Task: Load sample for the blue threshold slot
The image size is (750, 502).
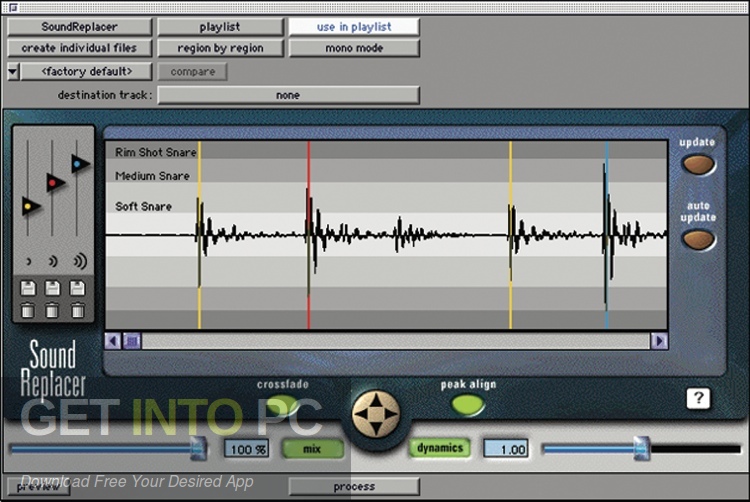Action: coord(77,289)
